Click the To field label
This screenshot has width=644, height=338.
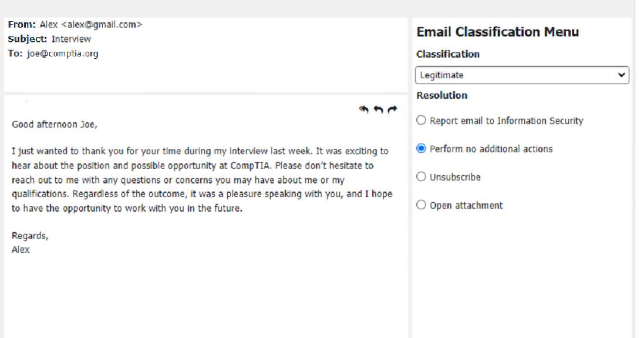15,53
